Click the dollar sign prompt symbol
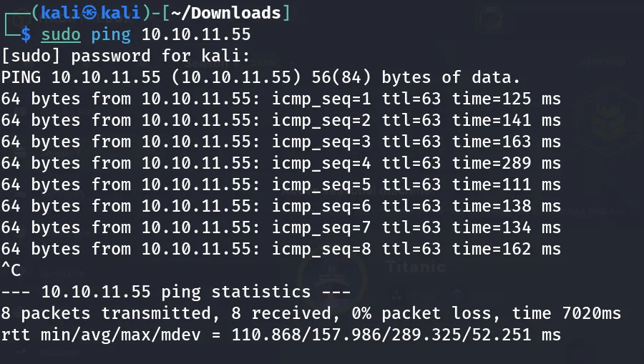Viewport: 644px width, 364px height. click(x=26, y=34)
